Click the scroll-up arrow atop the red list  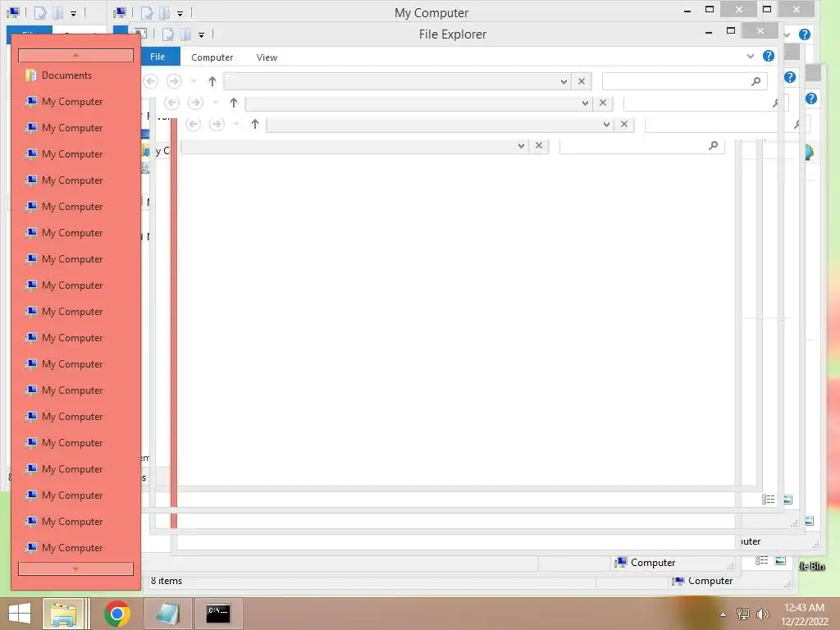click(75, 55)
